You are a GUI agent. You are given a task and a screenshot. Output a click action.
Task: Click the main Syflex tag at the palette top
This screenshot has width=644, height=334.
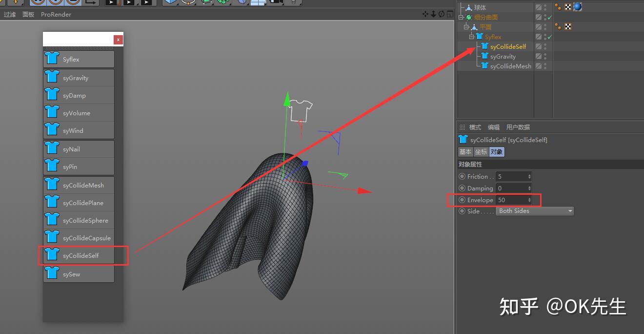(x=78, y=59)
